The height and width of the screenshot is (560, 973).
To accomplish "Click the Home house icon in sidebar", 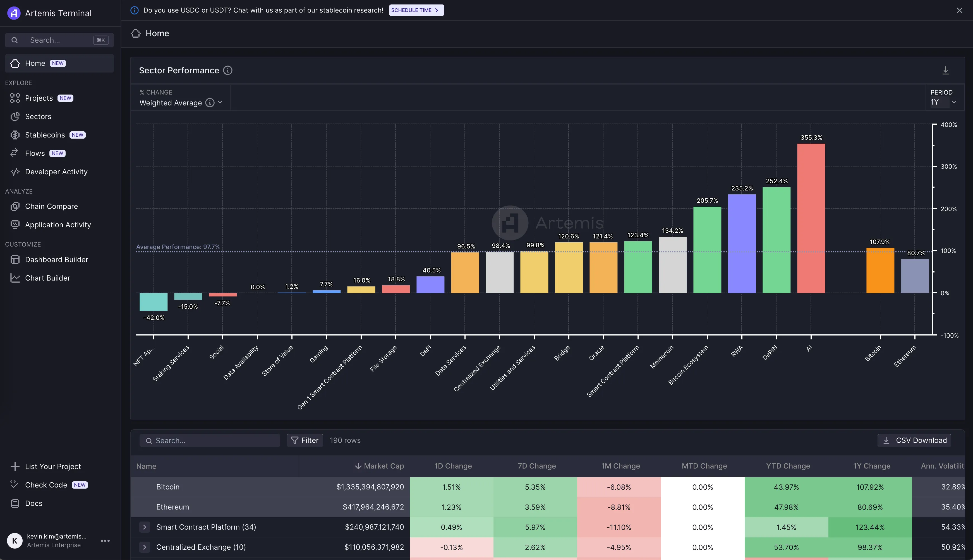I will (15, 63).
